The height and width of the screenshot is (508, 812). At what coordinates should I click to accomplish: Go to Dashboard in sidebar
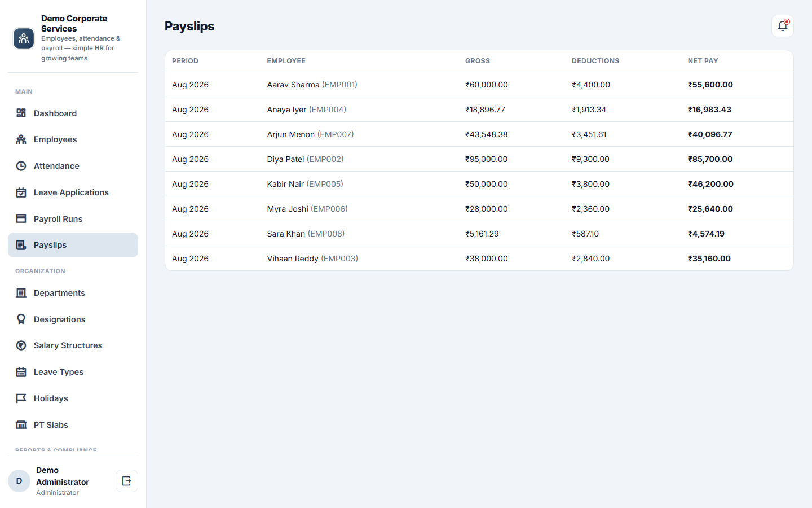point(73,113)
